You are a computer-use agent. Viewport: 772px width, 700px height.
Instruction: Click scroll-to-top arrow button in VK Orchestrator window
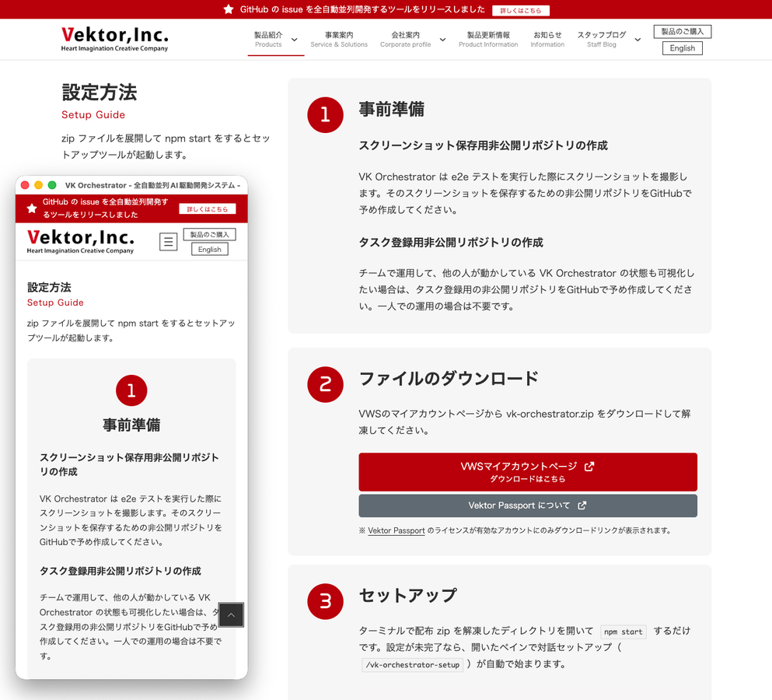(231, 614)
